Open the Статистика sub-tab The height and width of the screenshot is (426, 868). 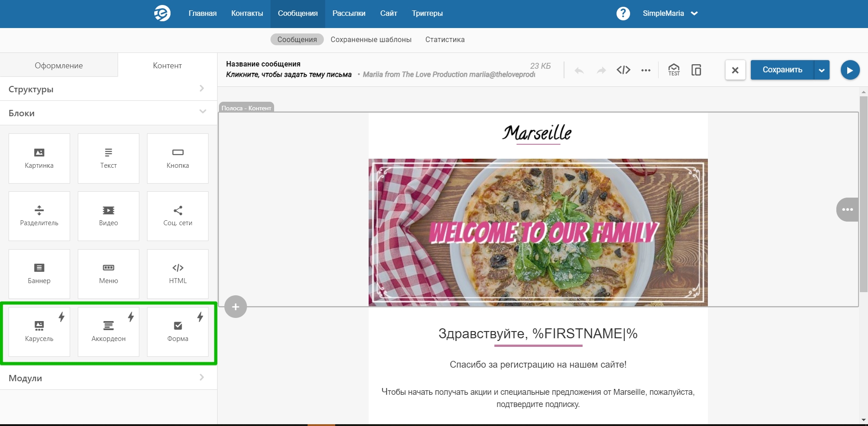(445, 39)
